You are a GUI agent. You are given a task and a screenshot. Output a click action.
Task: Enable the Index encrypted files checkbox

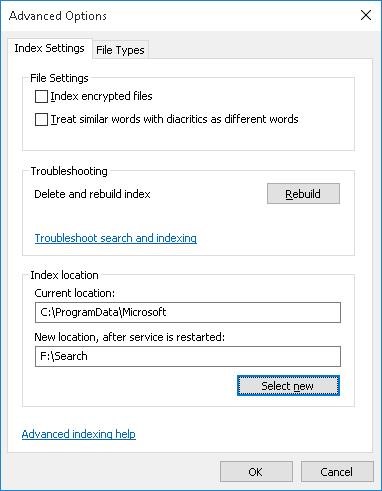[x=41, y=97]
